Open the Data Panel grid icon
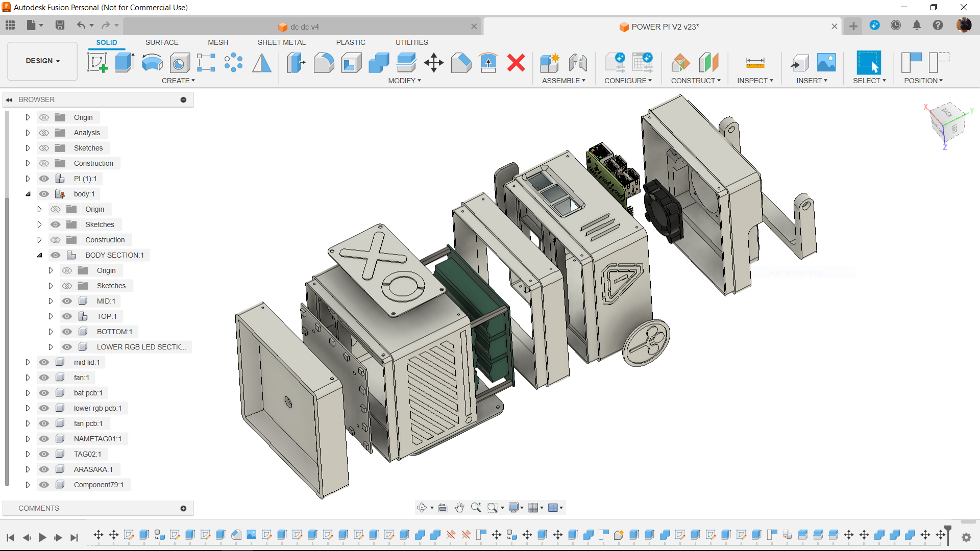 pos(10,25)
